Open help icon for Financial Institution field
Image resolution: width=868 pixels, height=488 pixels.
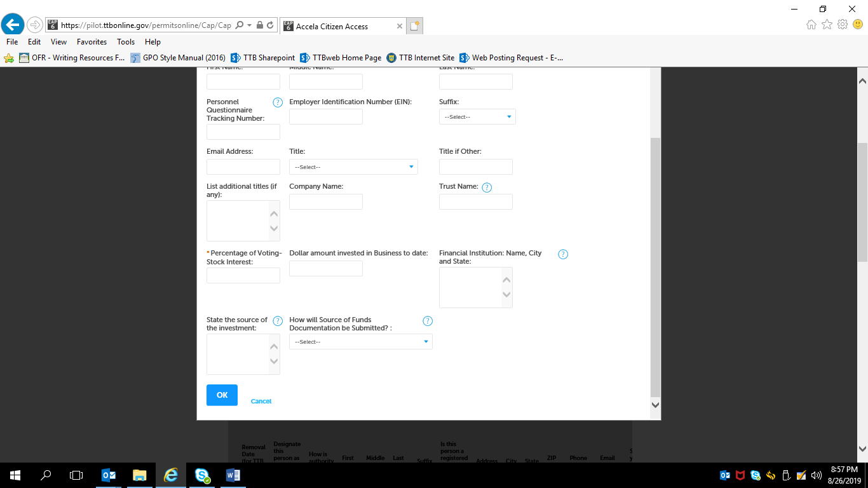563,254
